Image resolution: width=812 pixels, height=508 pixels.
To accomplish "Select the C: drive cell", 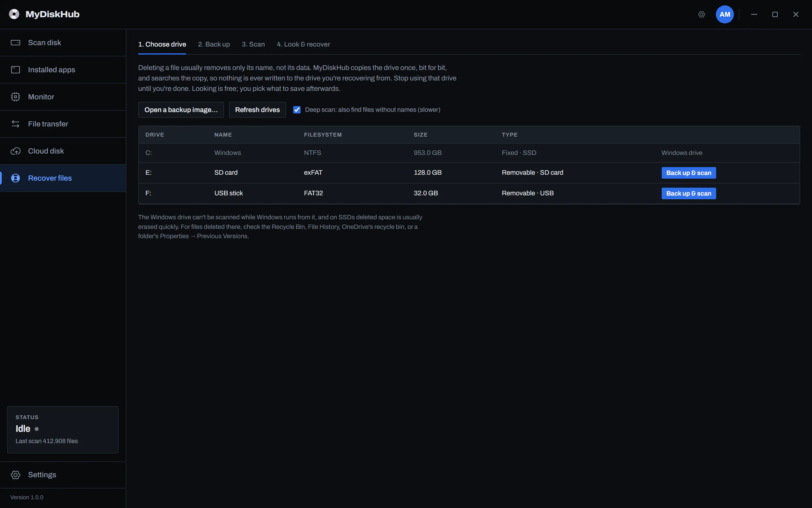I will click(149, 153).
